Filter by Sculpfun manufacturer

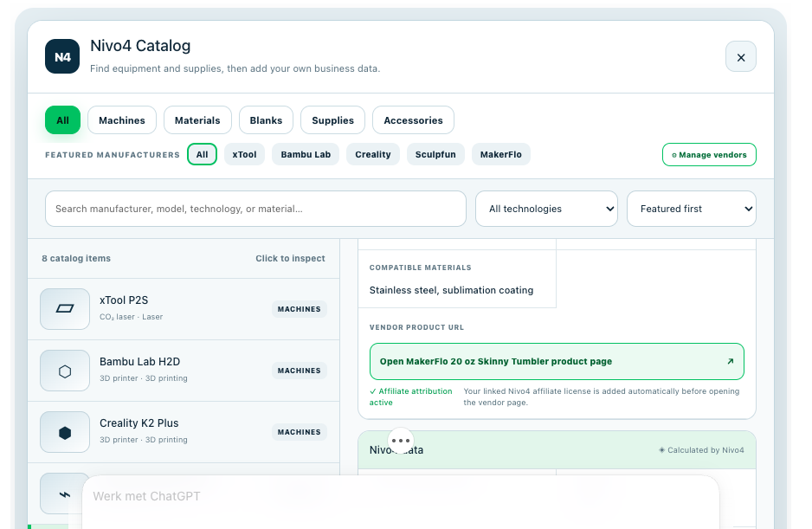[x=435, y=154]
